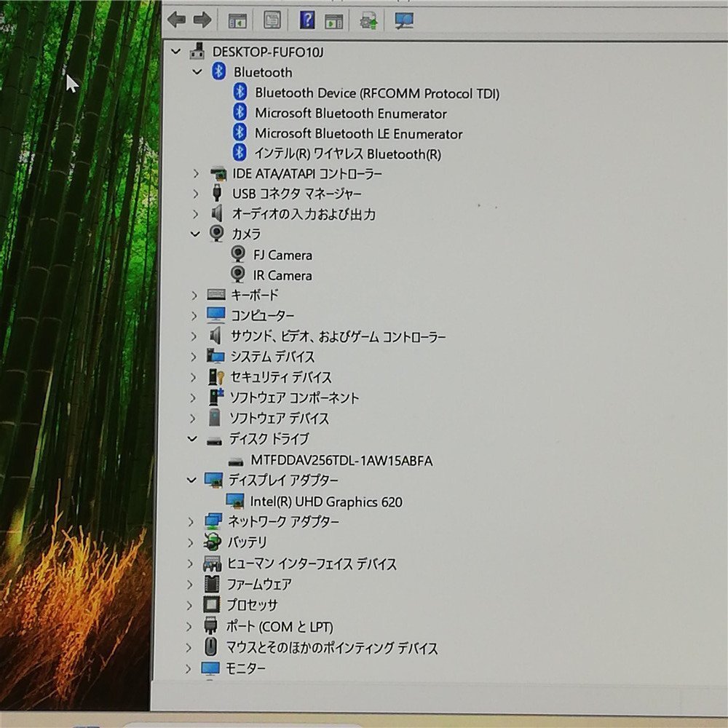The image size is (728, 728).
Task: Expand オーディオの入力および出力
Action: click(195, 214)
